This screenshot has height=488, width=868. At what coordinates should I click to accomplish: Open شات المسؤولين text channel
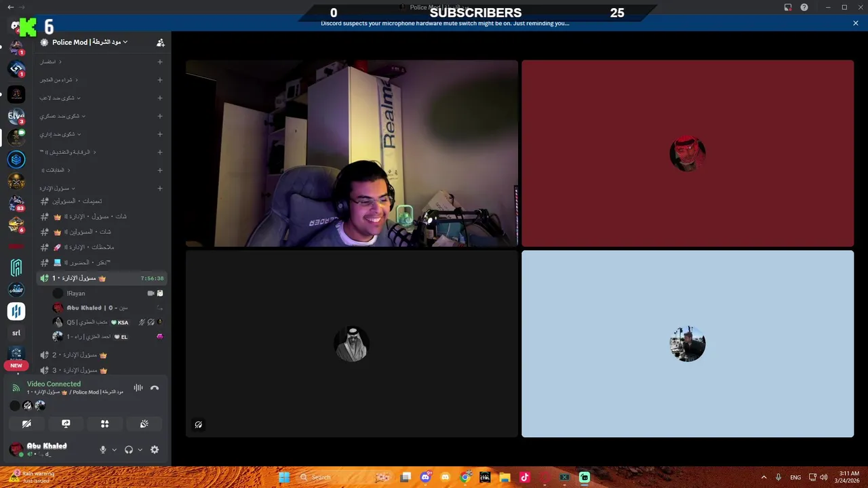coord(102,232)
